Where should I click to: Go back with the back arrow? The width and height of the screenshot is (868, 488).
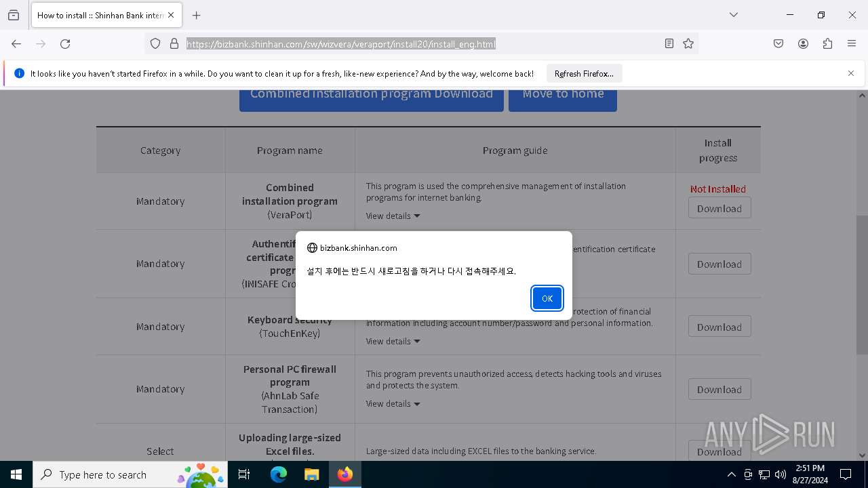click(16, 43)
